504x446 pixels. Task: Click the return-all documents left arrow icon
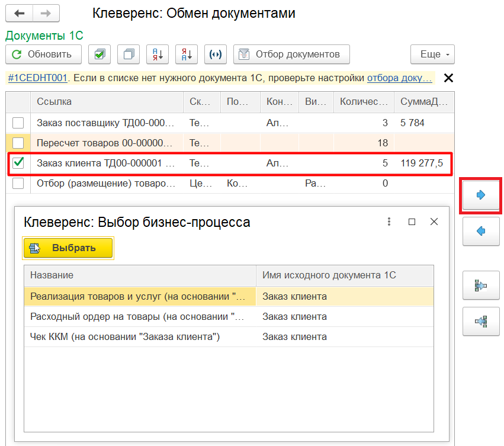coord(481,321)
